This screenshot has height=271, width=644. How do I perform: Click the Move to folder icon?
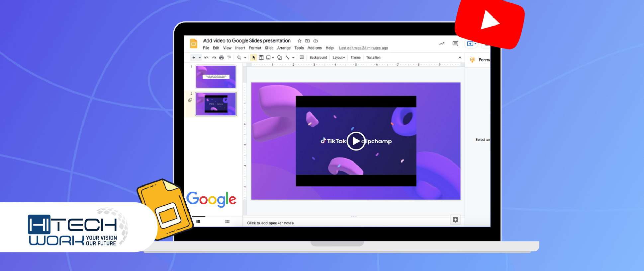tap(308, 41)
